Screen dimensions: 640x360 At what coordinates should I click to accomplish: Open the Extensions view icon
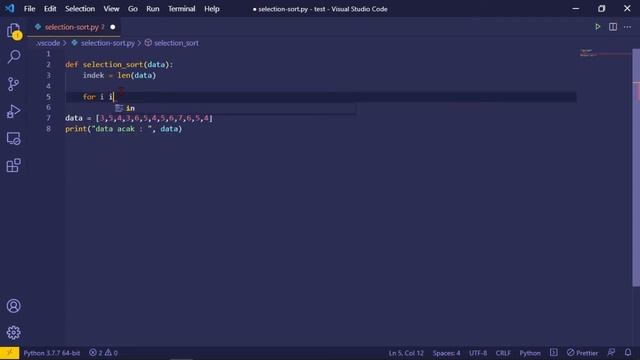[x=13, y=165]
